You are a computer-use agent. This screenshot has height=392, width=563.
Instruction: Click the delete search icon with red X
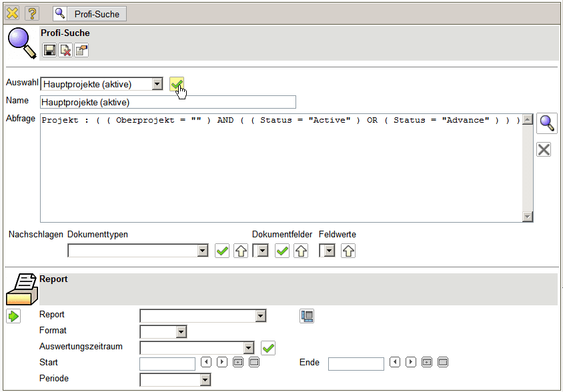tap(65, 50)
